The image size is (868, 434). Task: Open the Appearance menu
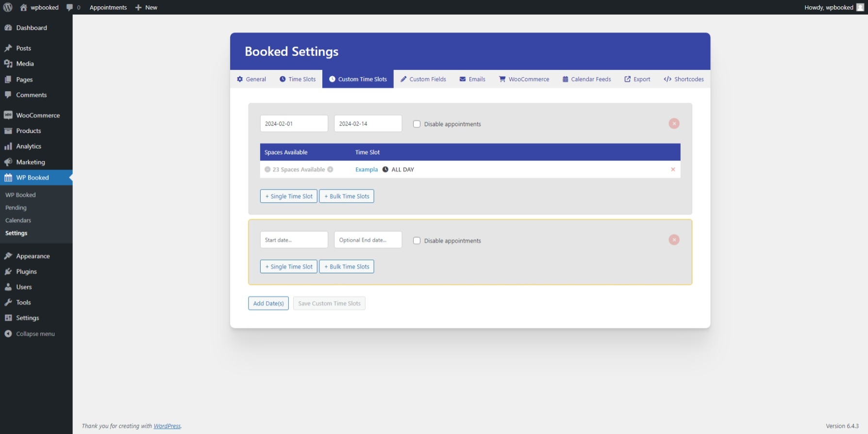[36, 256]
